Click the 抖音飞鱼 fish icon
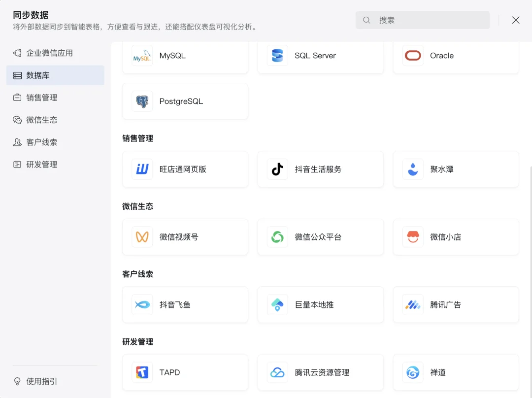 142,305
